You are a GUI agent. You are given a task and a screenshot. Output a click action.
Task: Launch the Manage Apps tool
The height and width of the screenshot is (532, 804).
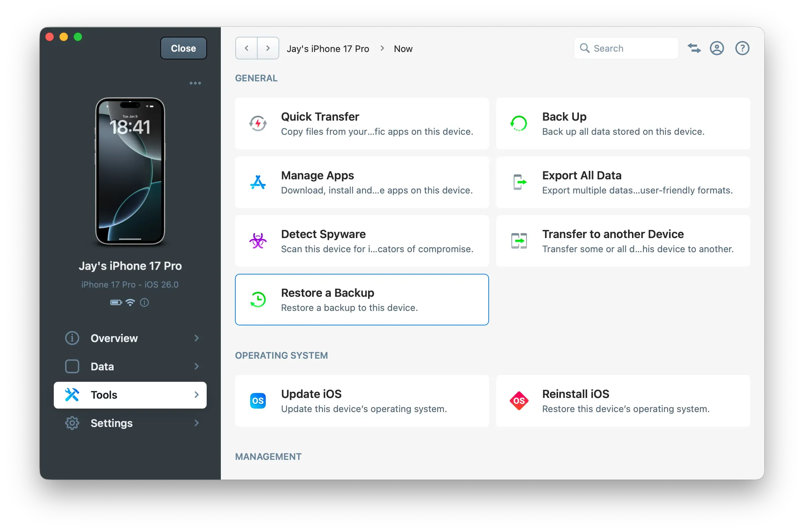(362, 182)
